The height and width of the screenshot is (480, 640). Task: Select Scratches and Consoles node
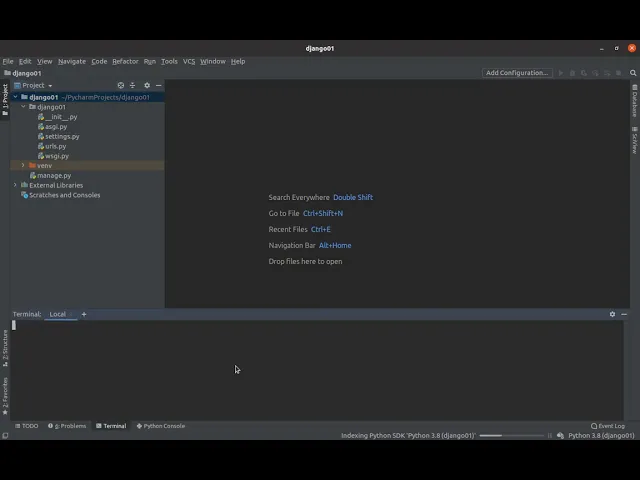point(61,195)
